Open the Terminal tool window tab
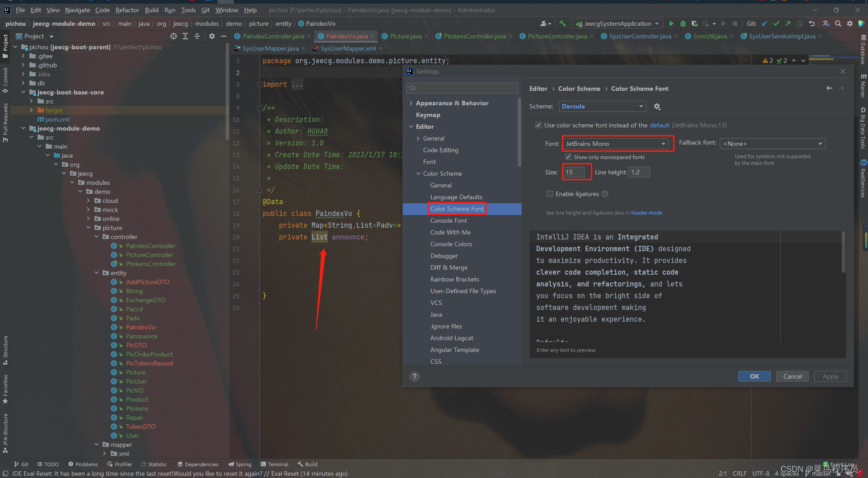The image size is (868, 478). (x=274, y=464)
